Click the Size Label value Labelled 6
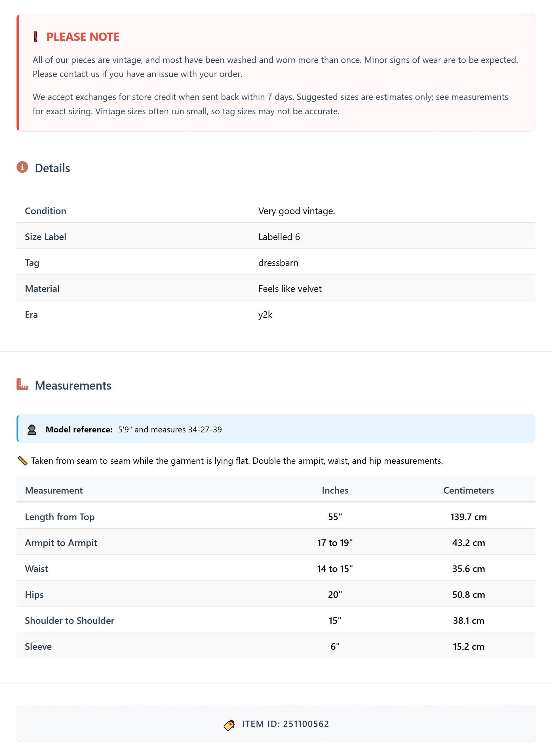The image size is (552, 756). (279, 236)
